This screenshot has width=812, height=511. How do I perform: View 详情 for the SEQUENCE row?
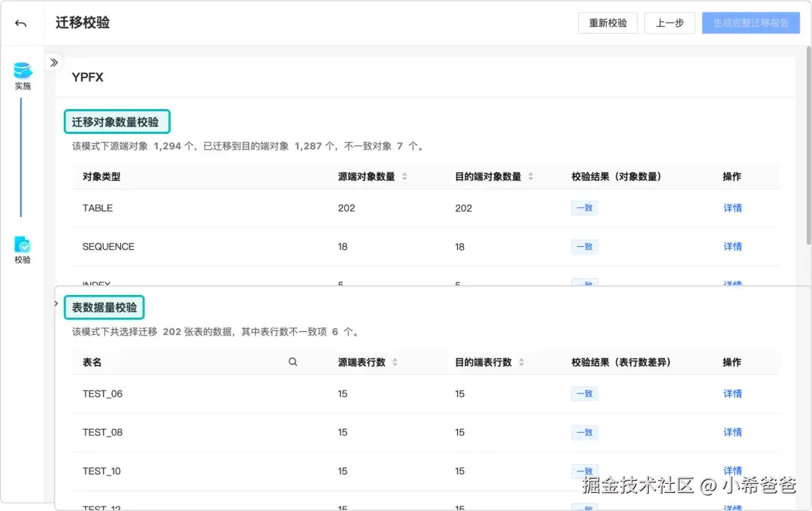[732, 247]
